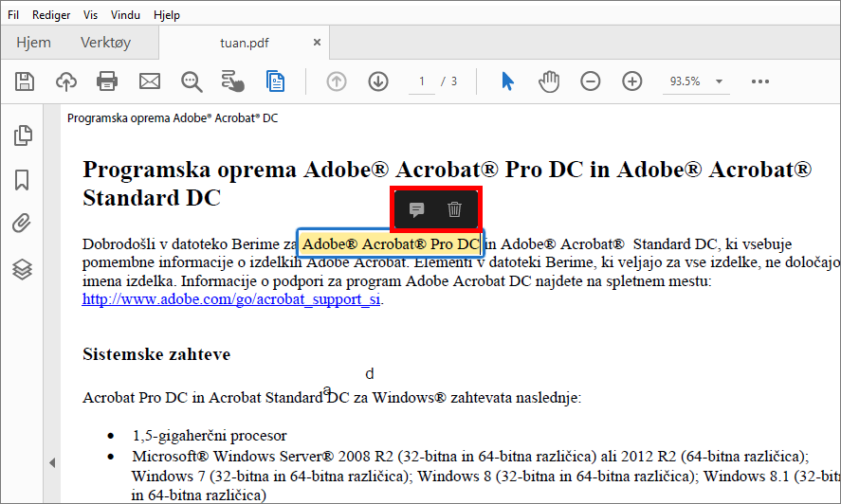Open page thumbnails panel icon
The width and height of the screenshot is (841, 504).
tap(23, 135)
